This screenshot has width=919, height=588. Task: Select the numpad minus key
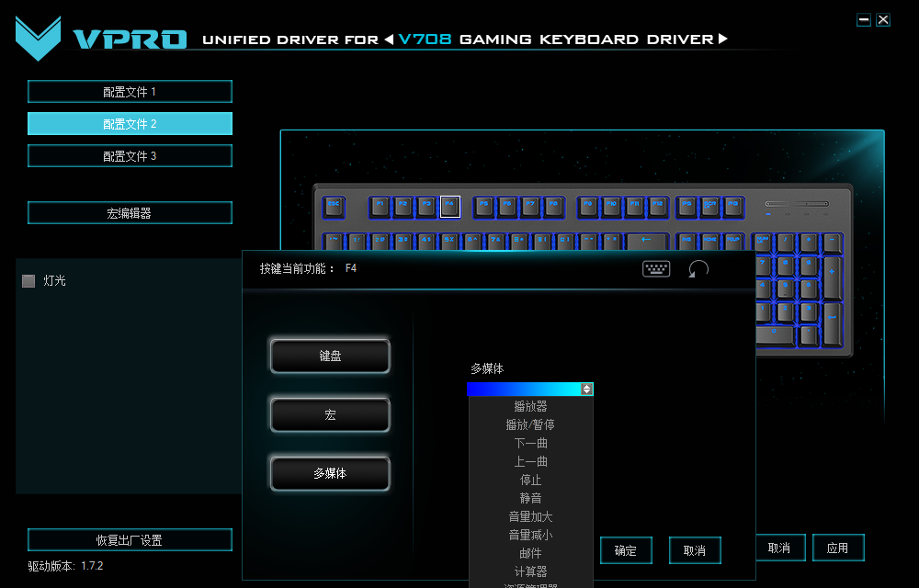(x=833, y=242)
